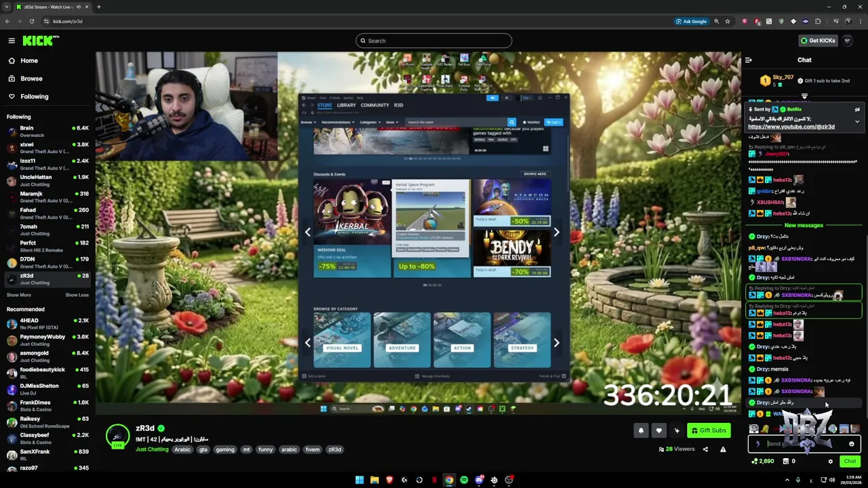The height and width of the screenshot is (488, 868).
Task: Click the 2,690 KICKs balance
Action: (764, 462)
